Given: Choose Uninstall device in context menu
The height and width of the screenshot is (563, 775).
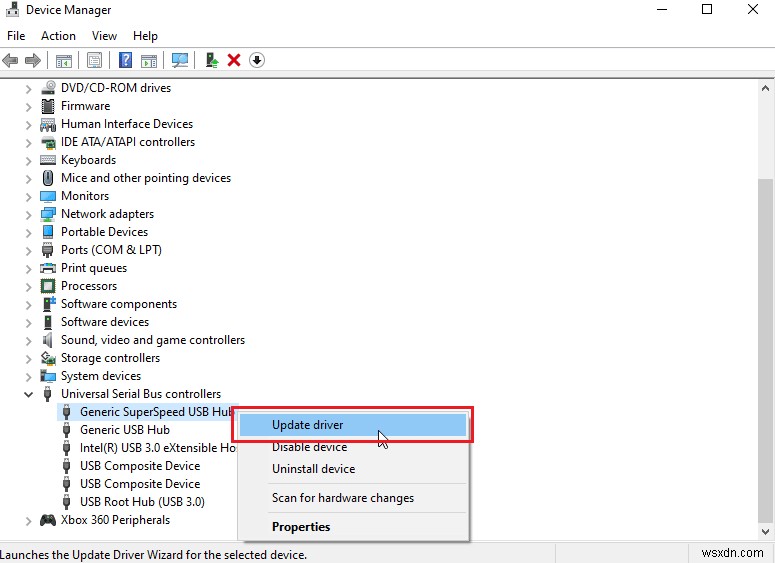Looking at the screenshot, I should click(353, 469).
